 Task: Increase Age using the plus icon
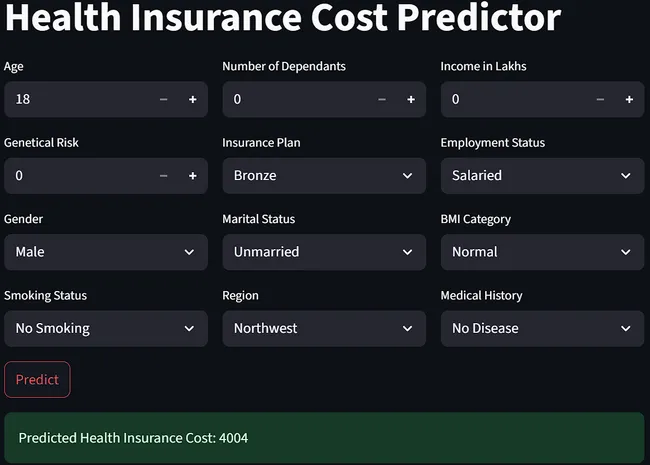pos(193,99)
